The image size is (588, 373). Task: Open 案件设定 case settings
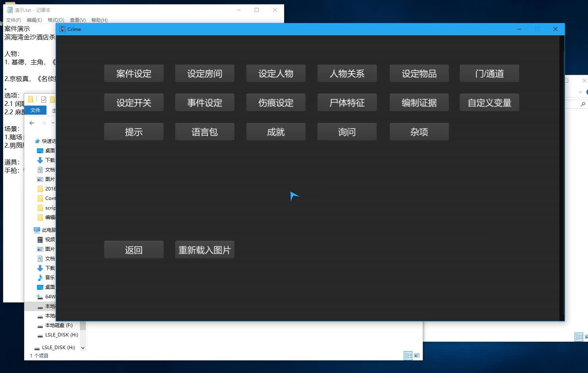coord(133,73)
